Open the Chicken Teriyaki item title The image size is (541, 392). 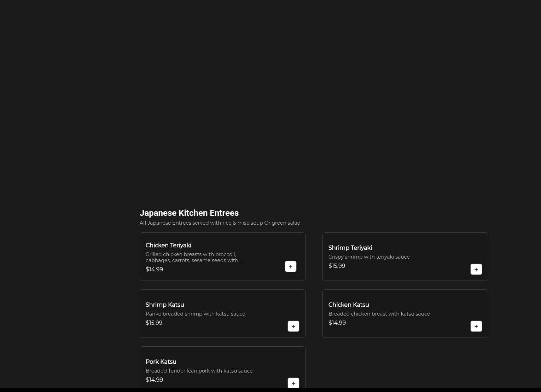tap(168, 245)
